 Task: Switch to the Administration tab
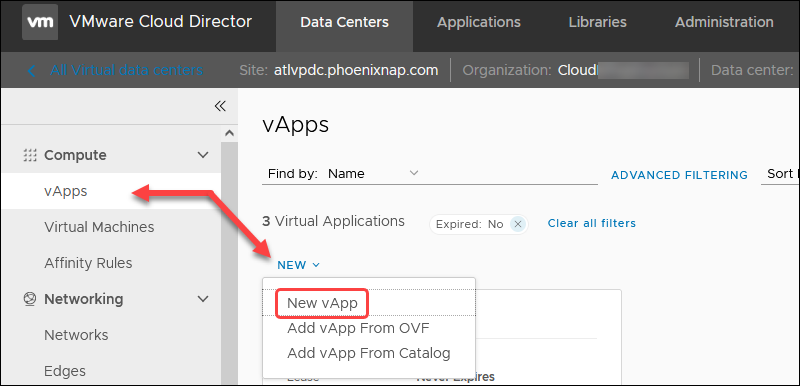pos(724,22)
